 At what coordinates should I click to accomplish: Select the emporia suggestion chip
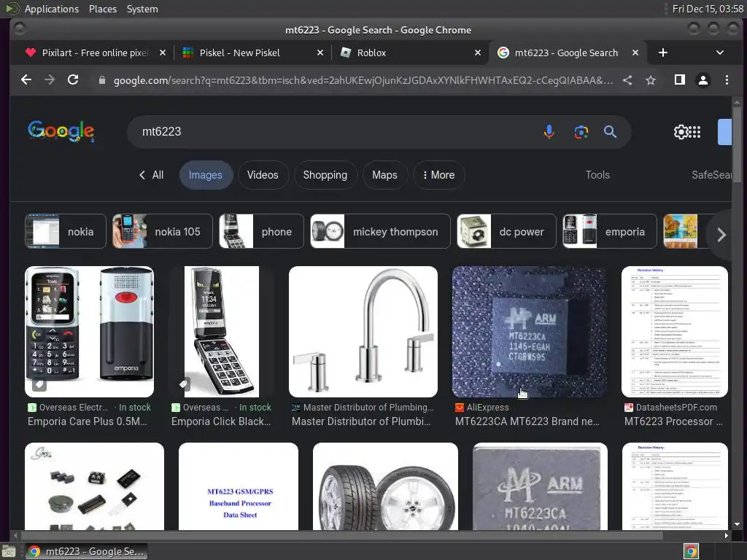tap(610, 231)
